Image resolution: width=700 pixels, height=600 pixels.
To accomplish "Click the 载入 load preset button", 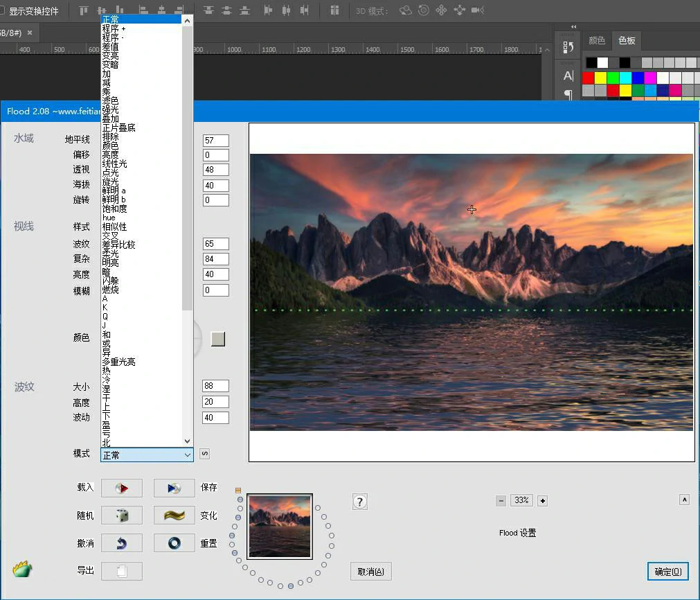I will 122,488.
